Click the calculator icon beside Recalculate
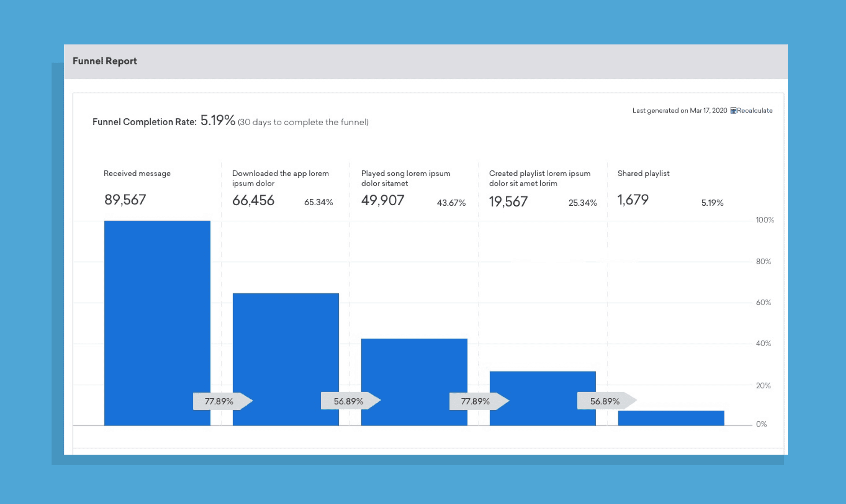 [x=733, y=111]
